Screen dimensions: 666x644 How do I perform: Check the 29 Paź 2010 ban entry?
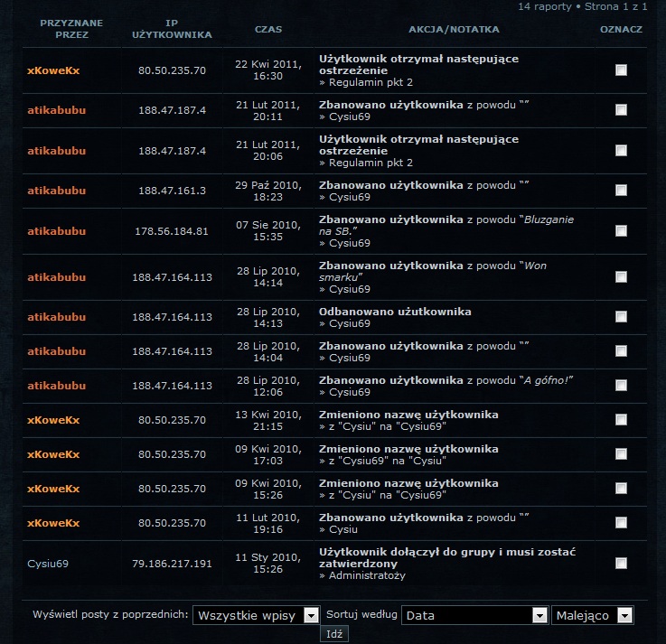click(621, 191)
